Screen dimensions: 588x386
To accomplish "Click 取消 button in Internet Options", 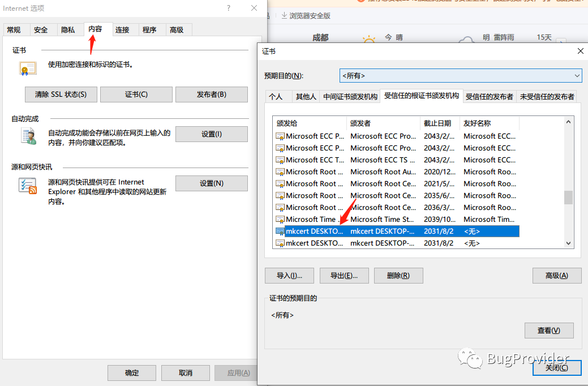I will pos(186,373).
